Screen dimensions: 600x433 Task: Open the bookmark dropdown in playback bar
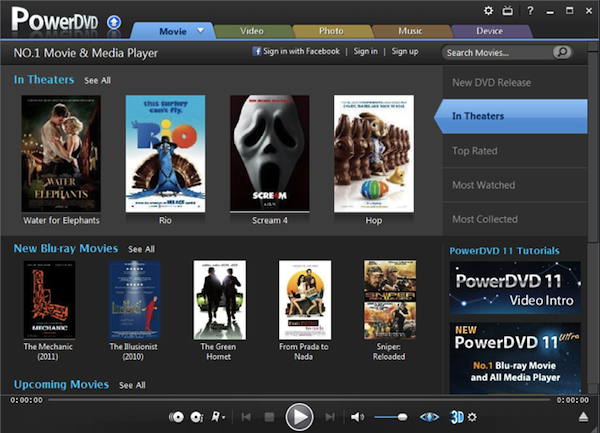218,417
